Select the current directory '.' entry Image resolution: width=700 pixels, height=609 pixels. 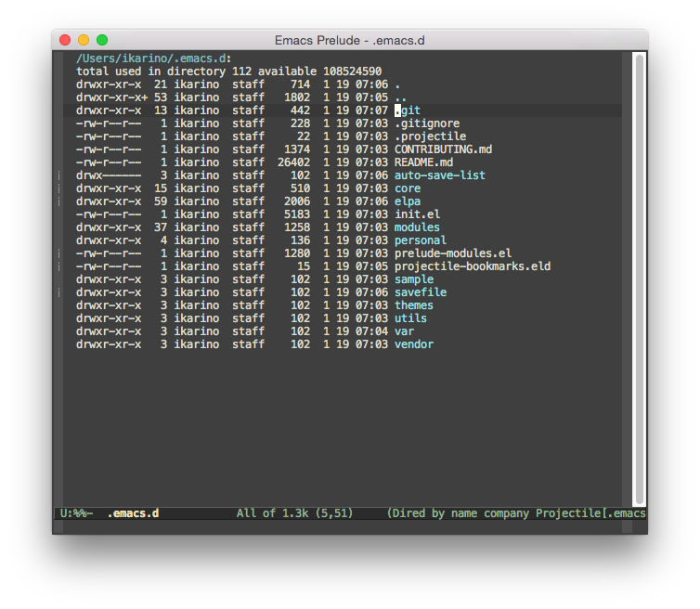click(x=397, y=84)
